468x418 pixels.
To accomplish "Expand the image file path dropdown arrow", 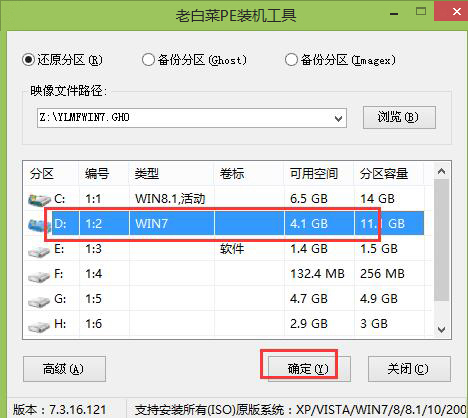I will [x=338, y=118].
